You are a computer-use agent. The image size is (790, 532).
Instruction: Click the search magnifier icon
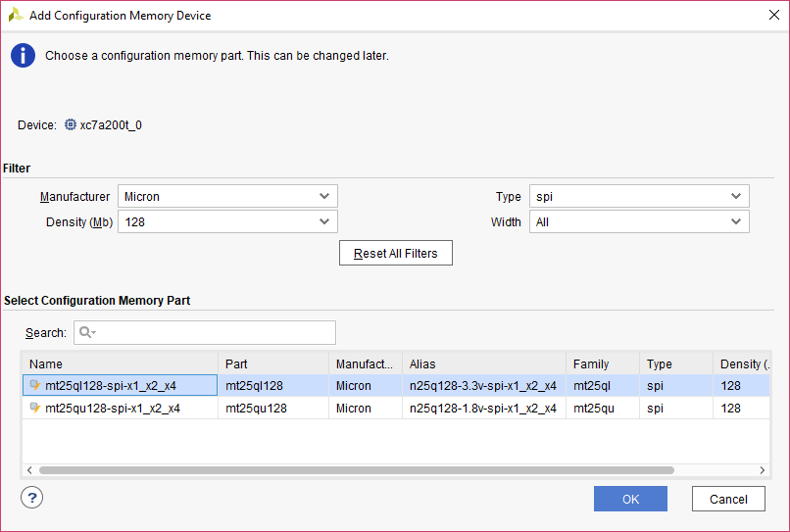(85, 333)
